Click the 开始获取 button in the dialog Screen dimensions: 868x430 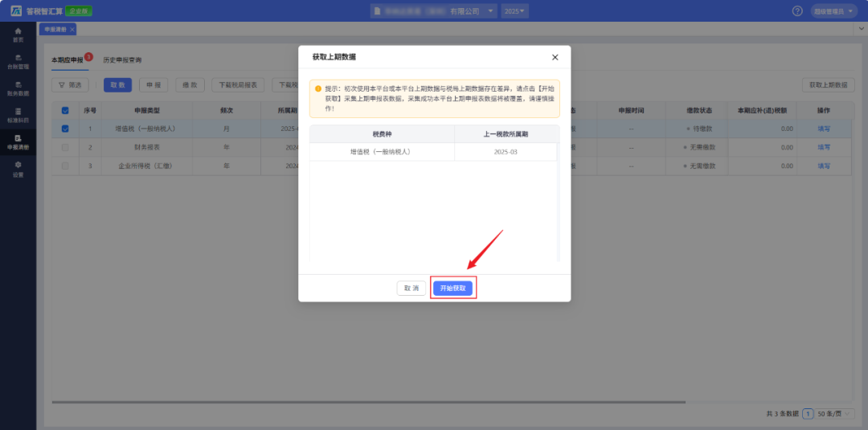452,289
